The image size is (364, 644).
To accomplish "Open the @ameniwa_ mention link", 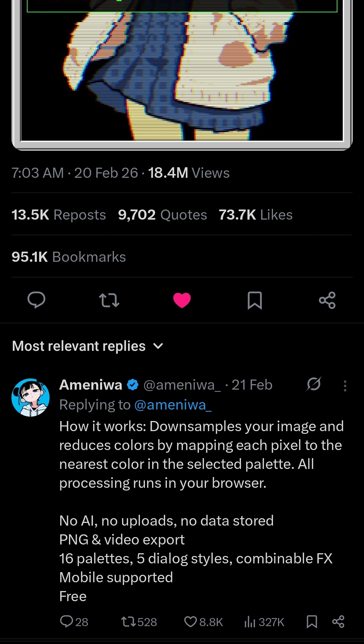I will pyautogui.click(x=173, y=405).
